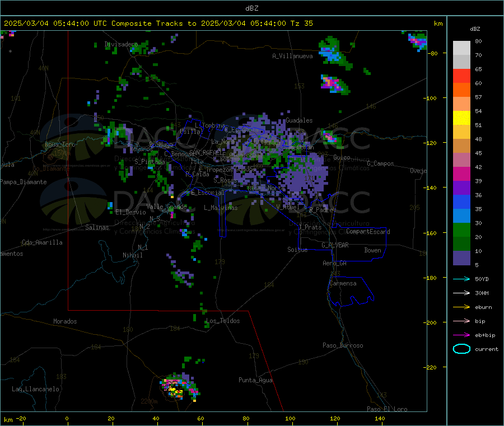Click the Pampa_Diamante location label
This screenshot has width=504, height=426.
[x=24, y=182]
